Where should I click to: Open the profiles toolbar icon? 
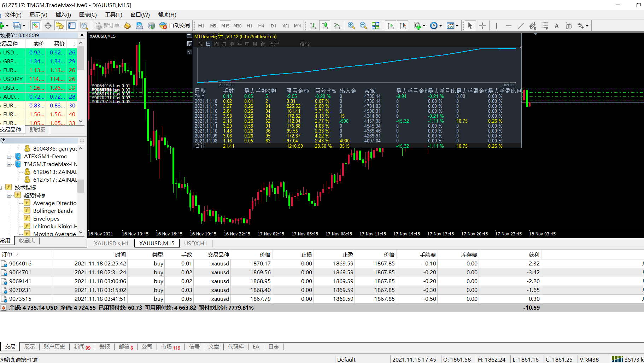point(17,25)
